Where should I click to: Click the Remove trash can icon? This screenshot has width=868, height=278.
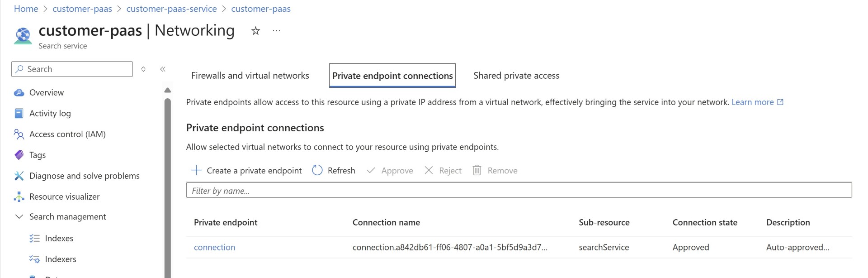point(477,170)
